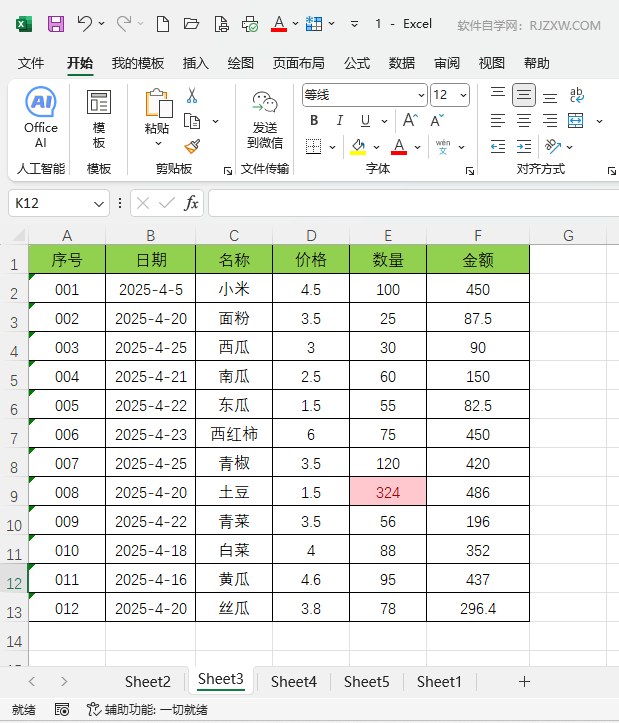The width and height of the screenshot is (619, 723).
Task: Toggle top align
Action: pos(498,95)
